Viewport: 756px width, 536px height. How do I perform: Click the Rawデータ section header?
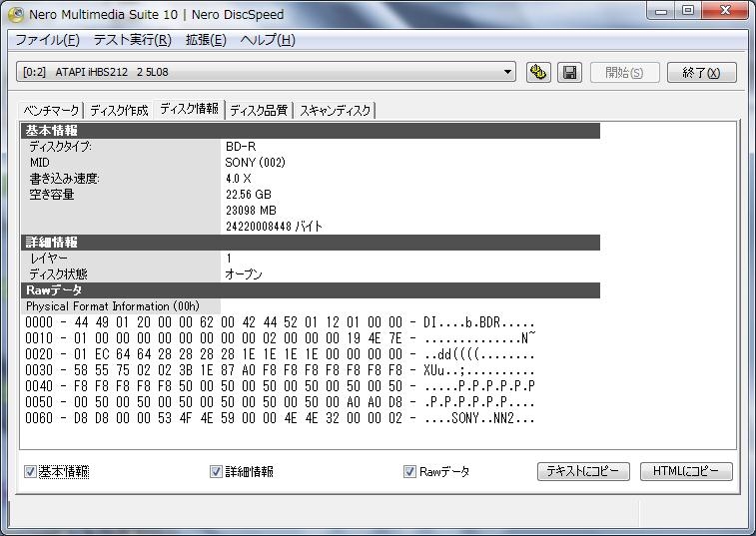click(x=311, y=290)
